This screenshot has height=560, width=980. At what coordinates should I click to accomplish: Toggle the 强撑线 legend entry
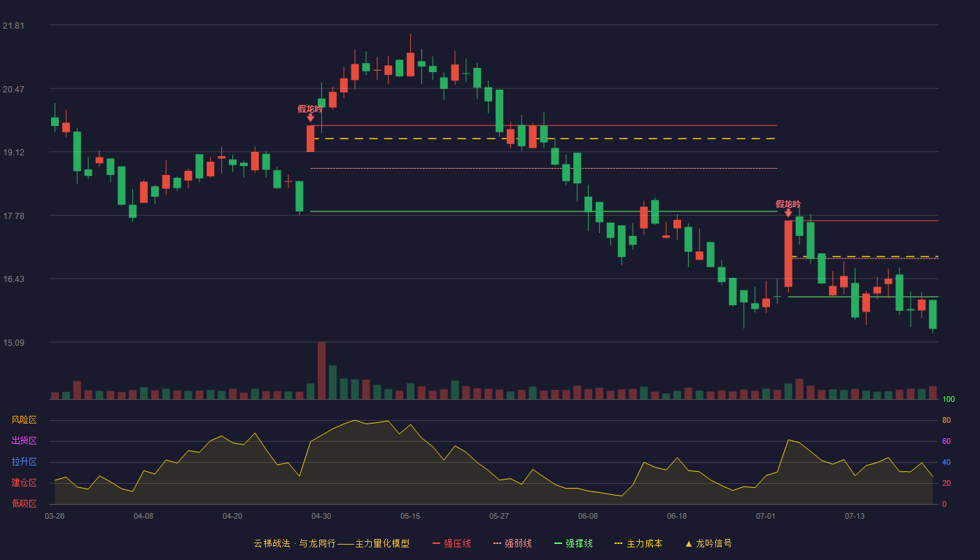pyautogui.click(x=573, y=543)
